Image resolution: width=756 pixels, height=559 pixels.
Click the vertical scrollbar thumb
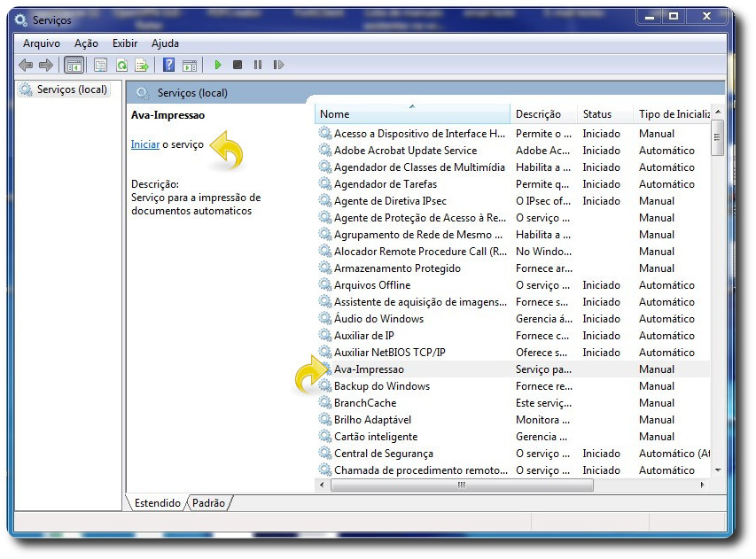718,137
